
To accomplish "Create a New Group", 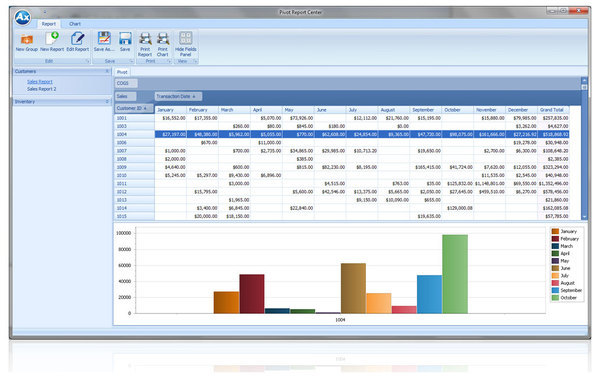I will coord(27,42).
